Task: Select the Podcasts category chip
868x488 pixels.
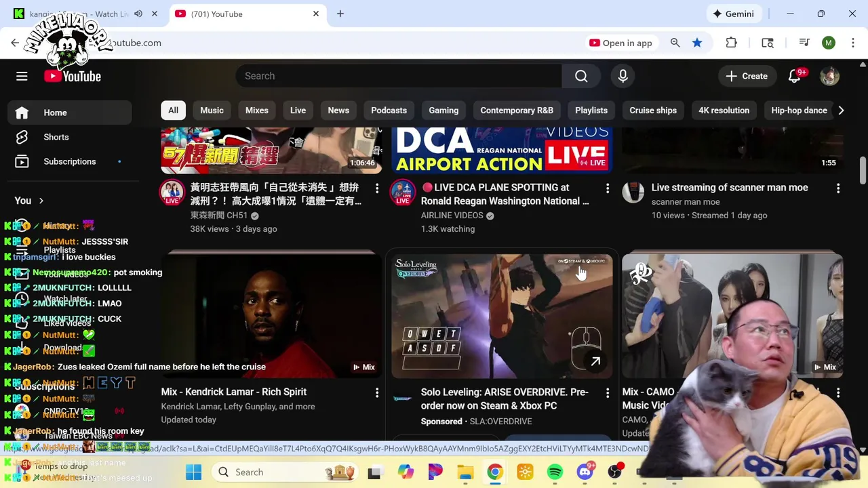Action: point(389,110)
